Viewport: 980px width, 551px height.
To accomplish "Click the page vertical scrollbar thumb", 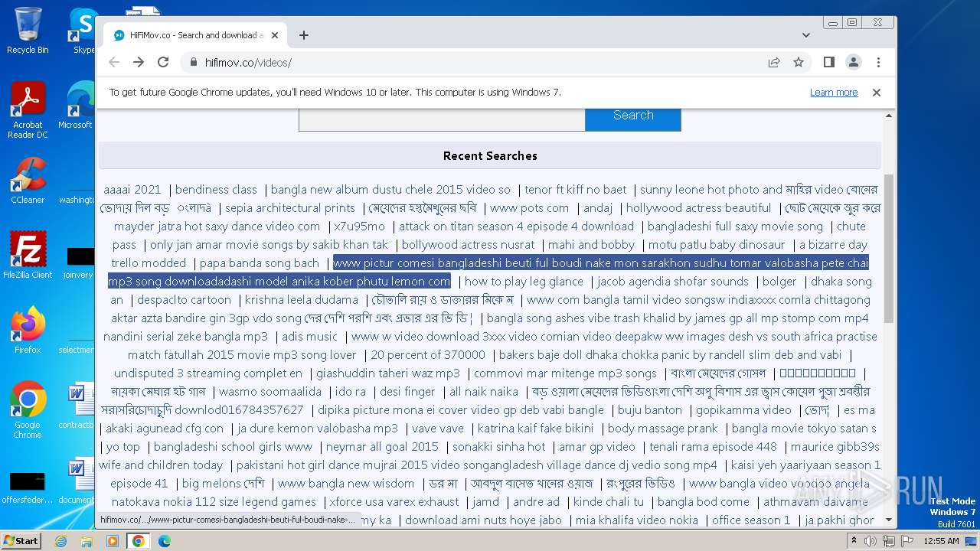I will [888, 248].
